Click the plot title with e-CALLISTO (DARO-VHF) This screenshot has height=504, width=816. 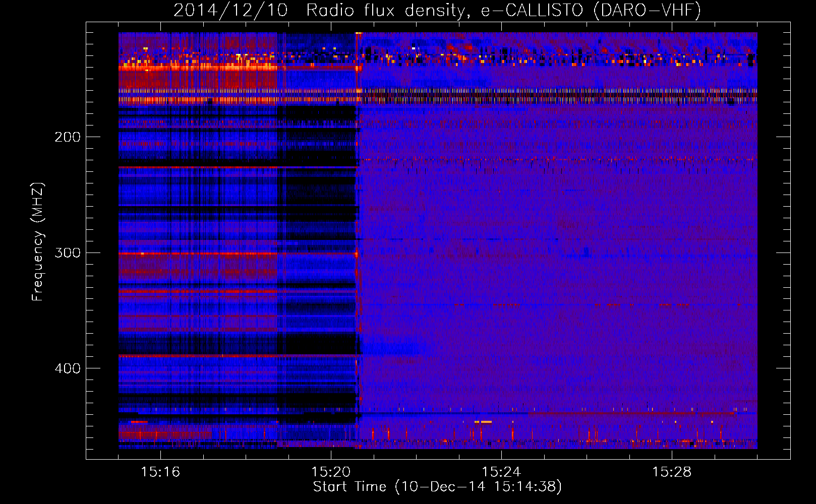click(437, 11)
